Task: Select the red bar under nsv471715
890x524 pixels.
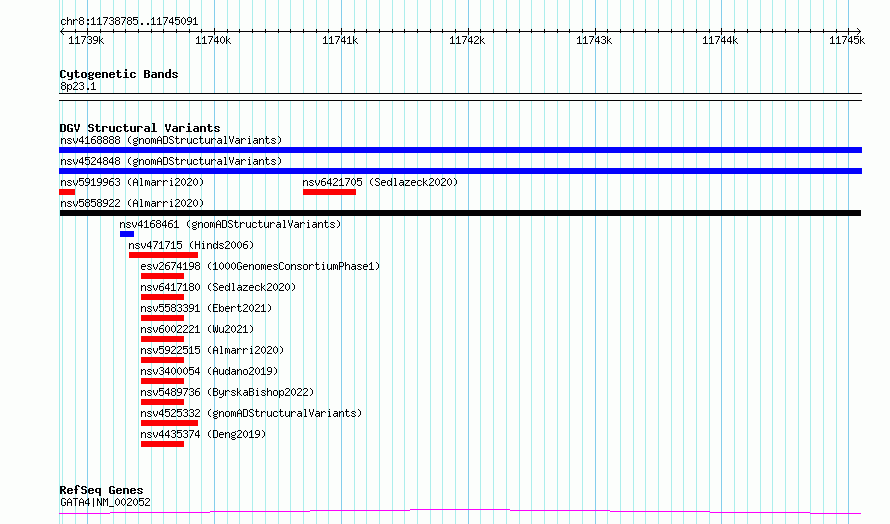Action: tap(163, 255)
